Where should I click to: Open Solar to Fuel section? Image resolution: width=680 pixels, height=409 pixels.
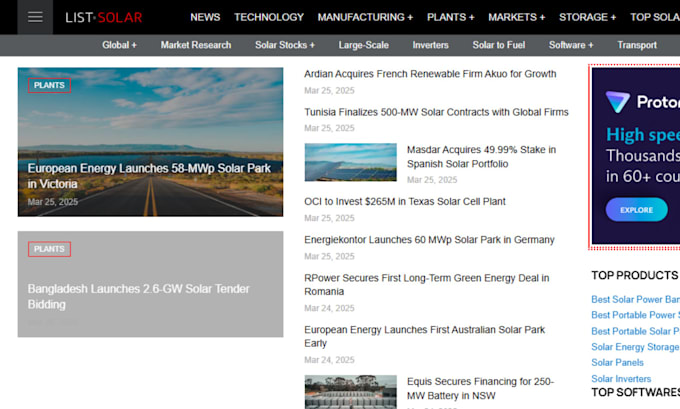pyautogui.click(x=499, y=45)
